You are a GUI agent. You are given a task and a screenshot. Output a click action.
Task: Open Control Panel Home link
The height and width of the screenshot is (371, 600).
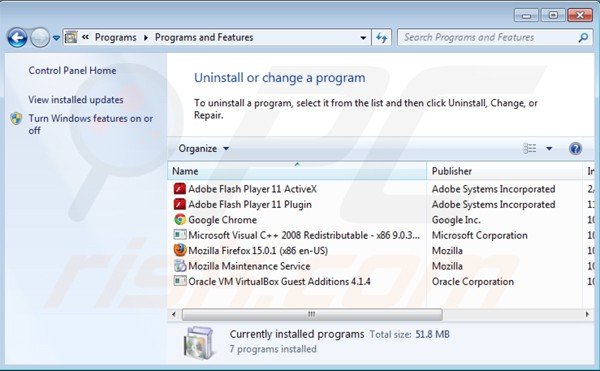[x=72, y=70]
